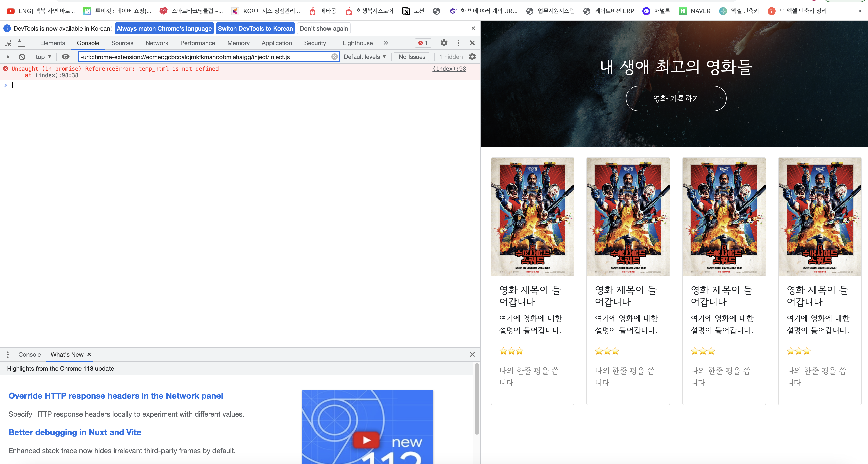
Task: Open console settings gear beside hidden count
Action: [x=472, y=57]
